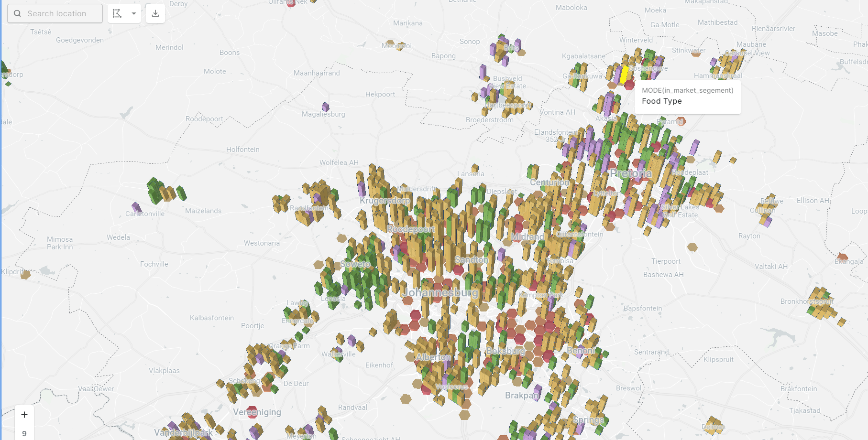The height and width of the screenshot is (440, 868).
Task: Click the Bapsfontein map label
Action: [643, 309]
